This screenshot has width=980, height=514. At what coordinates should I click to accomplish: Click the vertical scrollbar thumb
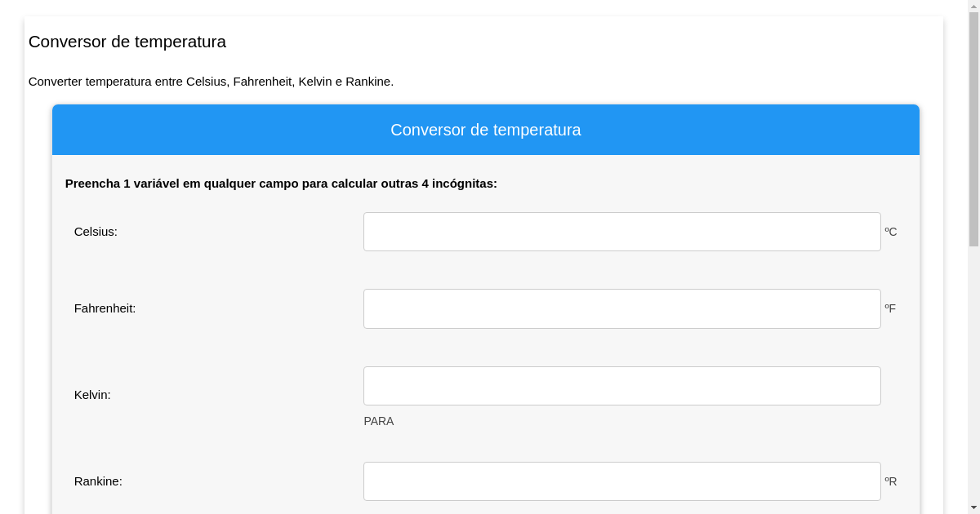pos(974,122)
